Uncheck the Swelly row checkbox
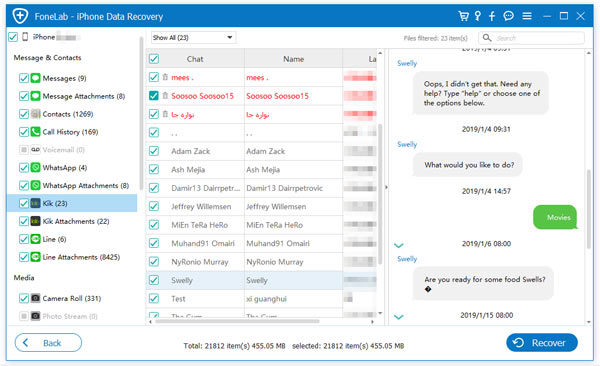Image resolution: width=600 pixels, height=366 pixels. click(x=154, y=280)
